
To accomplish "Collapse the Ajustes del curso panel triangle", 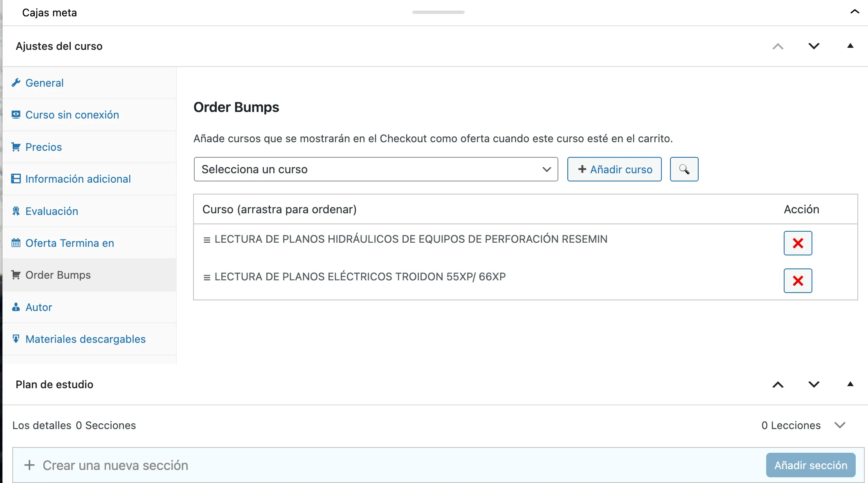I will pyautogui.click(x=850, y=46).
